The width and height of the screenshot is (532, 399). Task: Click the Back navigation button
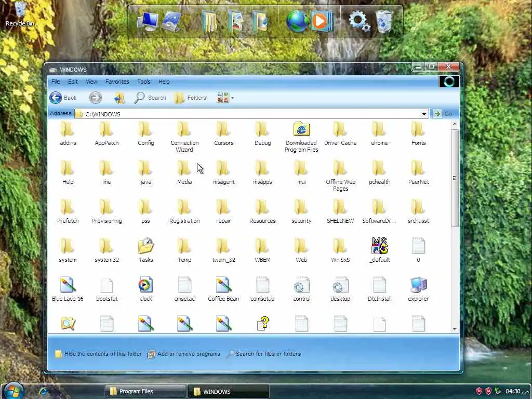(63, 98)
